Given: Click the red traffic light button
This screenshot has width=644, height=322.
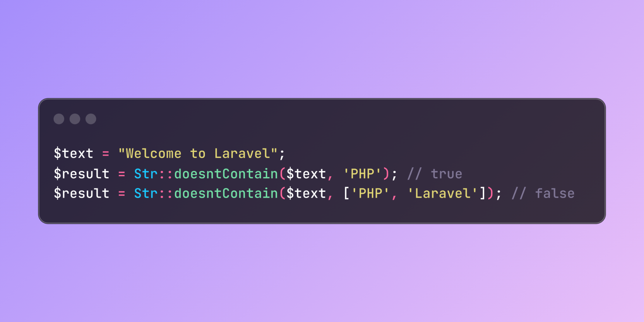Looking at the screenshot, I should point(59,119).
